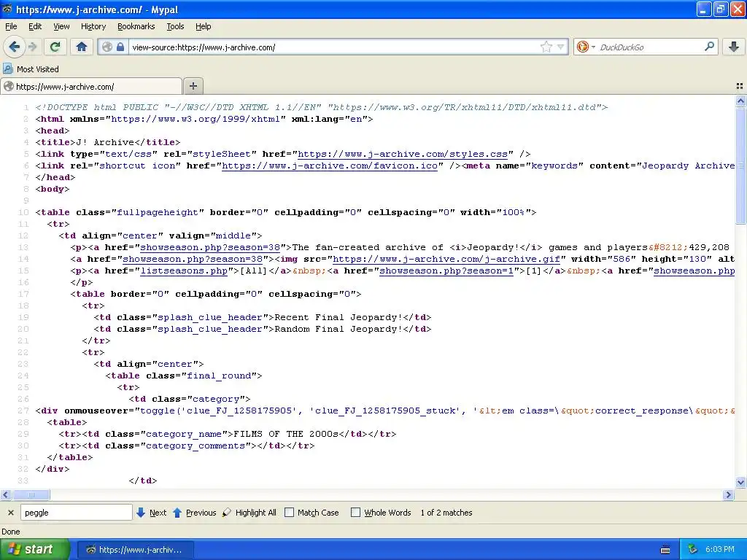Click the find field containing peggle
Viewport: 747px width, 560px height.
(76, 513)
